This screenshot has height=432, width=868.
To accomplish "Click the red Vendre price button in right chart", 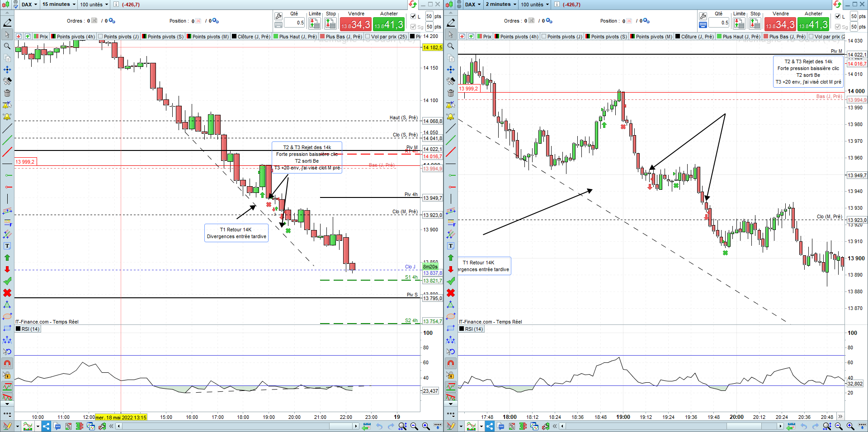I will point(780,24).
